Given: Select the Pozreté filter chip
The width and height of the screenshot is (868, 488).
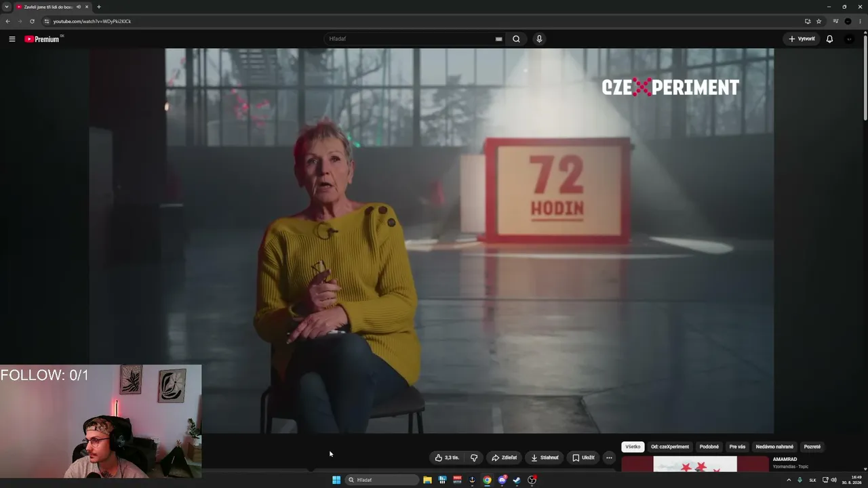Looking at the screenshot, I should (x=812, y=447).
